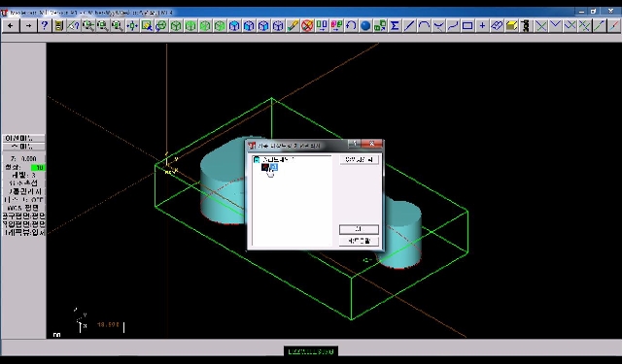Select the arc drawing tool icon
This screenshot has height=364, width=622.
click(x=424, y=26)
